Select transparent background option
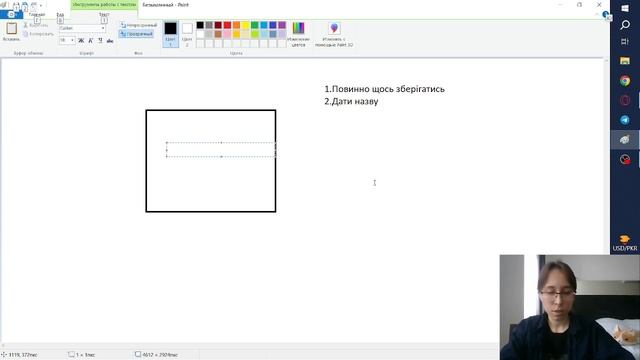This screenshot has width=640, height=360. point(136,34)
